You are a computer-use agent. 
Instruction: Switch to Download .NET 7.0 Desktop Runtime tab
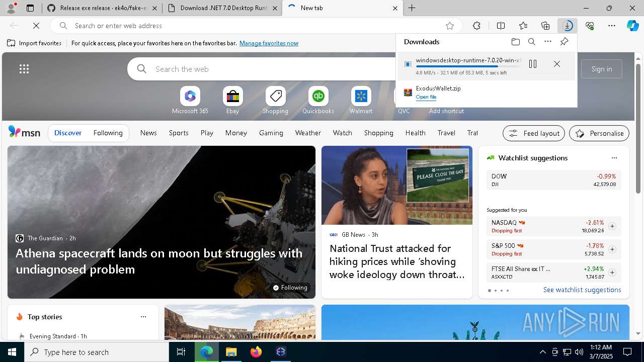pyautogui.click(x=222, y=8)
